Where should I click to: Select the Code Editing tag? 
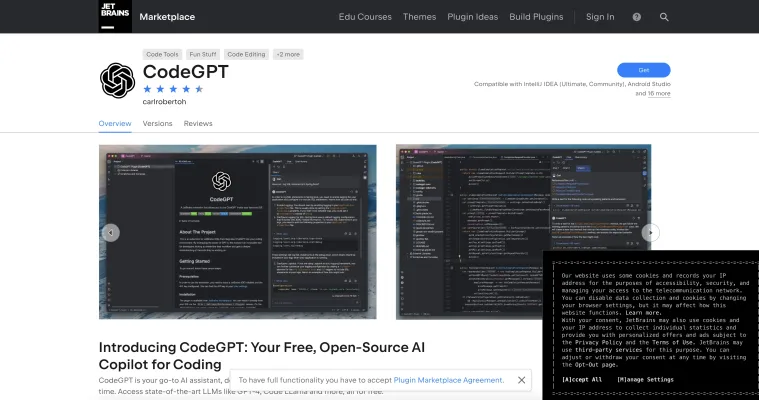point(246,54)
